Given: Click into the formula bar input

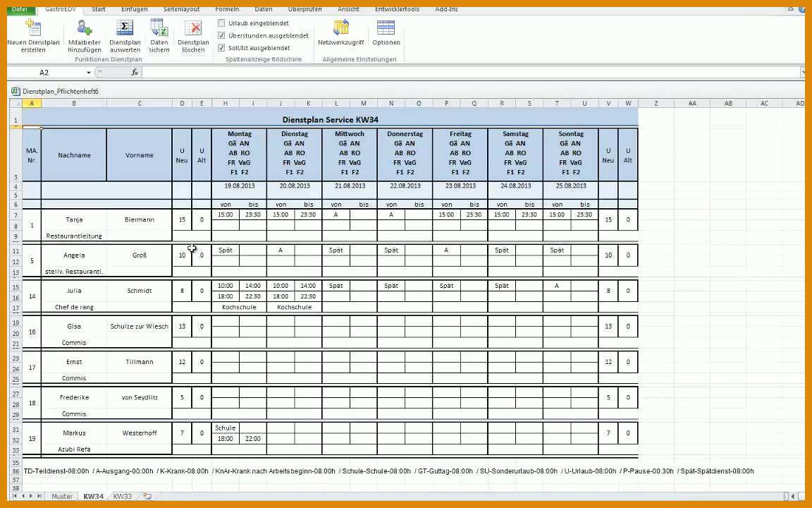Looking at the screenshot, I should point(472,73).
